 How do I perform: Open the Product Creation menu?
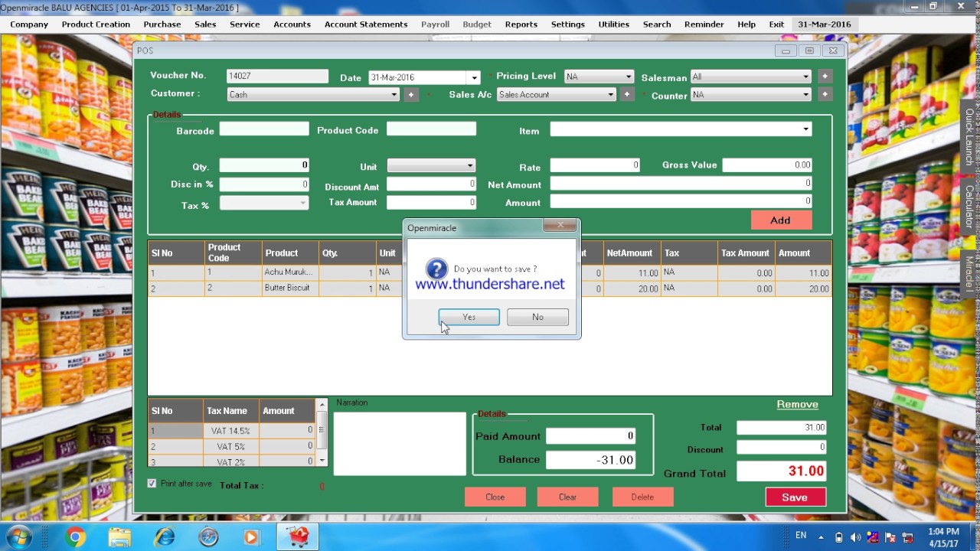coord(96,24)
